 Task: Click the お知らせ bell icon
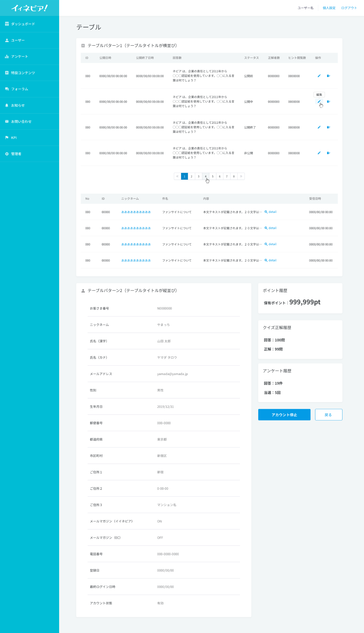tap(7, 105)
